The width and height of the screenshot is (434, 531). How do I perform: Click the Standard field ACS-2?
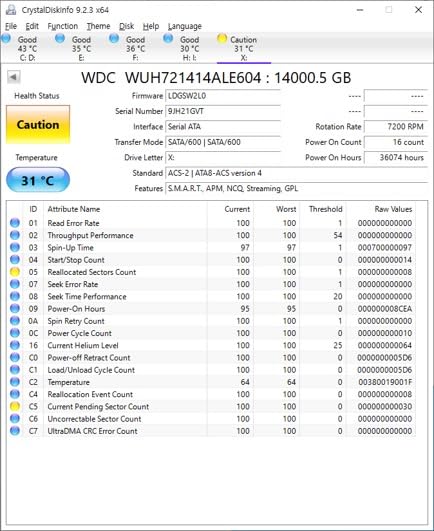pos(297,173)
